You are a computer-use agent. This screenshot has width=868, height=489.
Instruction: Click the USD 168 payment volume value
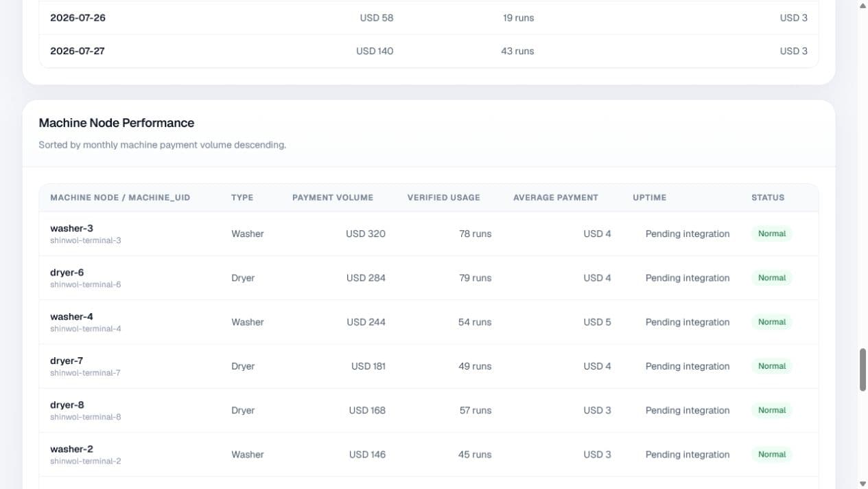point(367,410)
